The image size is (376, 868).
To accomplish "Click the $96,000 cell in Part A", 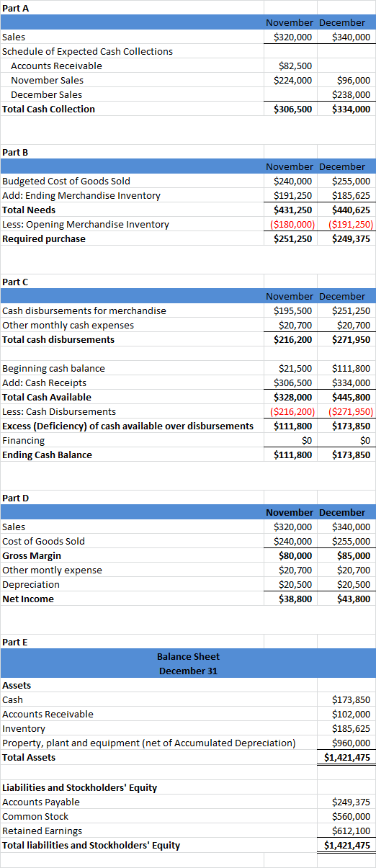I will pos(354,80).
